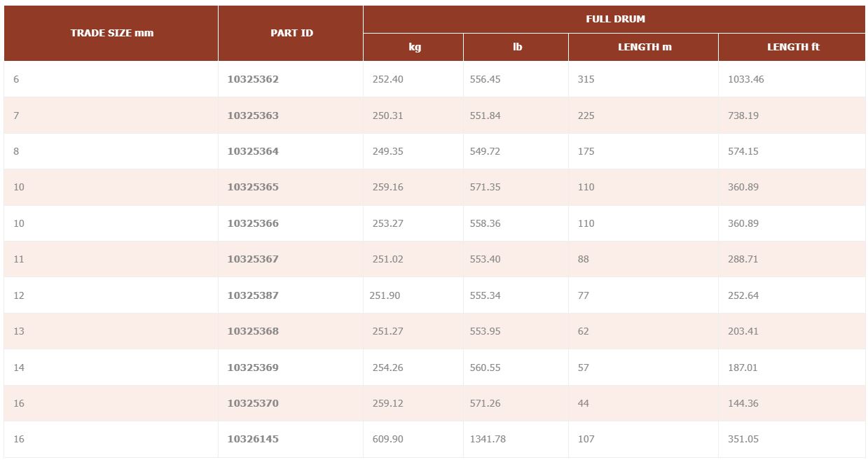Open part ID 10325363
This screenshot has height=462, width=868.
click(x=253, y=115)
